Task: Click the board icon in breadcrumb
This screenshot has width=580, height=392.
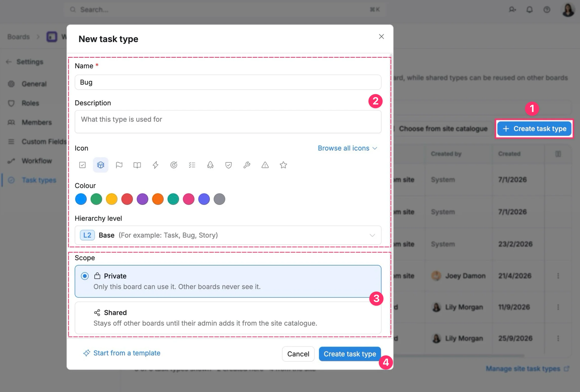Action: pyautogui.click(x=52, y=37)
